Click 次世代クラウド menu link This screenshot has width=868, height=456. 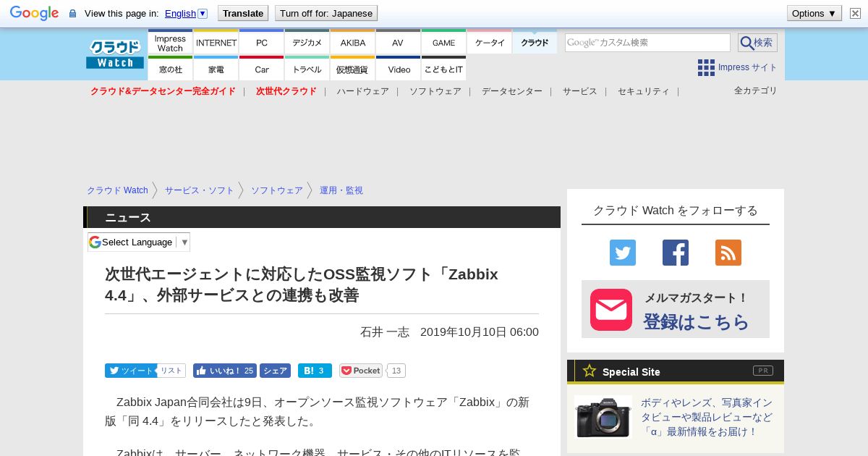(x=286, y=91)
